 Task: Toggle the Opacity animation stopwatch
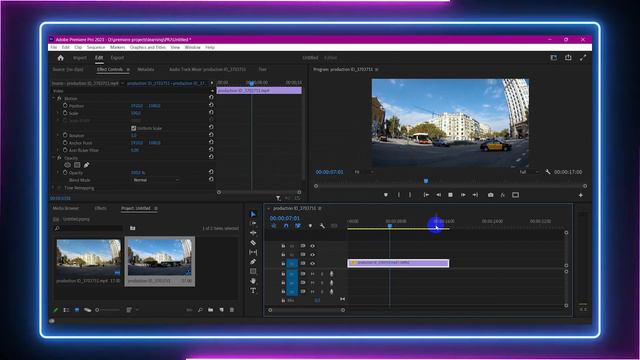point(65,173)
